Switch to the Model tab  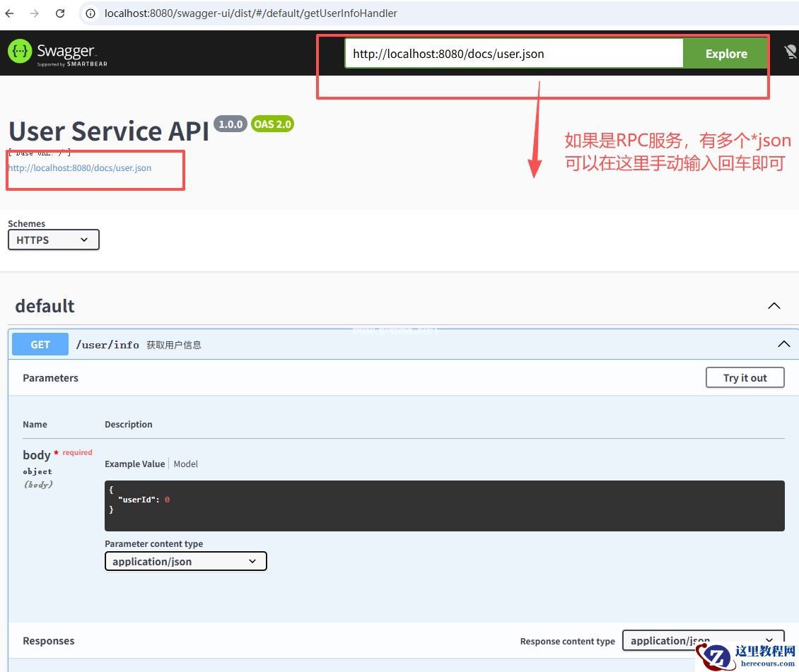tap(186, 464)
